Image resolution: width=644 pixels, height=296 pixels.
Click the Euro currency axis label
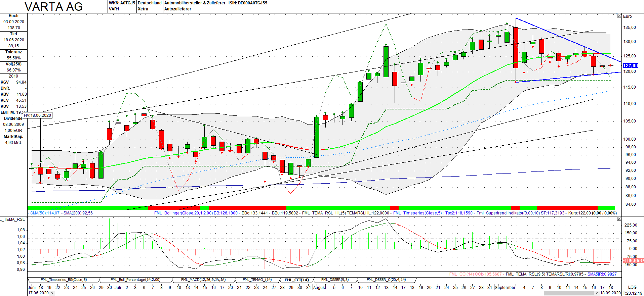pos(627,16)
